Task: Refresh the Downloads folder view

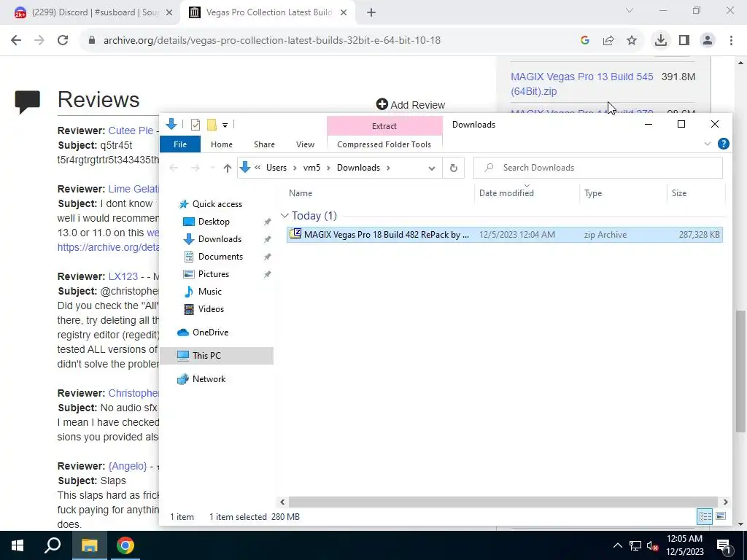Action: [454, 168]
